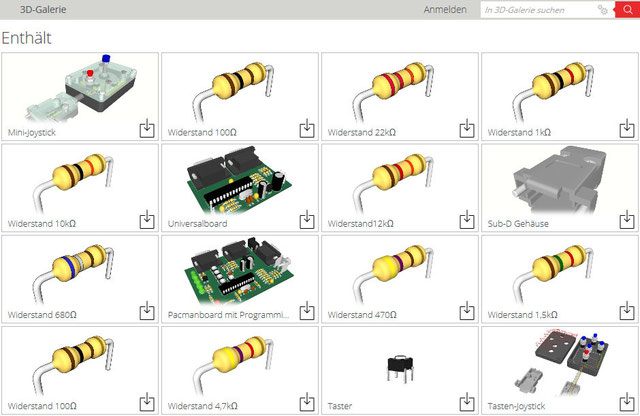This screenshot has height=416, width=640.
Task: Download the Pacmanboard mit Programmi... model
Action: [307, 311]
